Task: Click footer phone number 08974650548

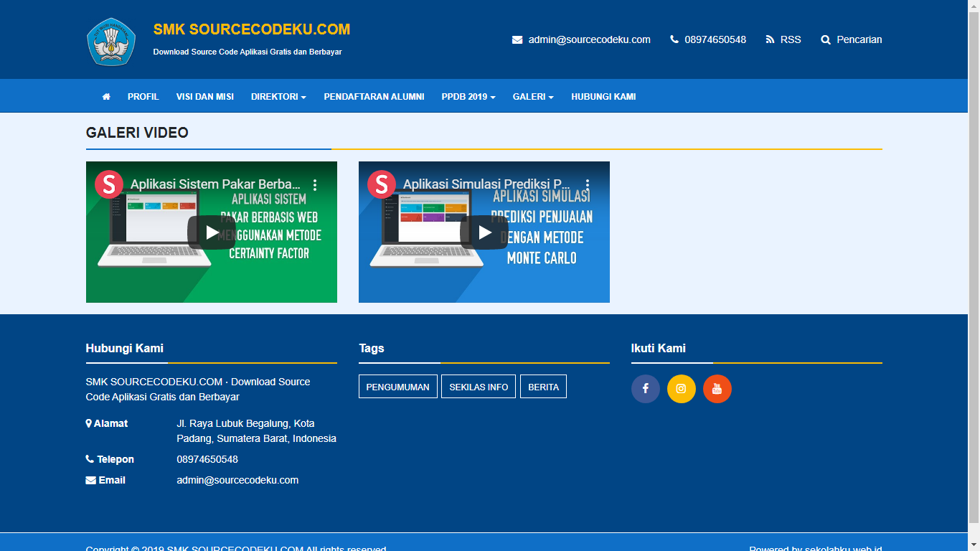Action: click(x=207, y=459)
